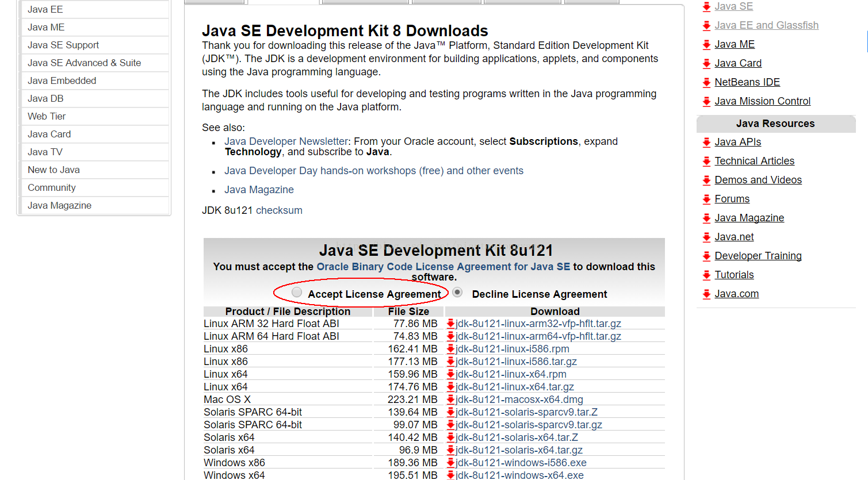Click red arrow icon next to Technical Articles
This screenshot has width=868, height=480.
coord(707,162)
